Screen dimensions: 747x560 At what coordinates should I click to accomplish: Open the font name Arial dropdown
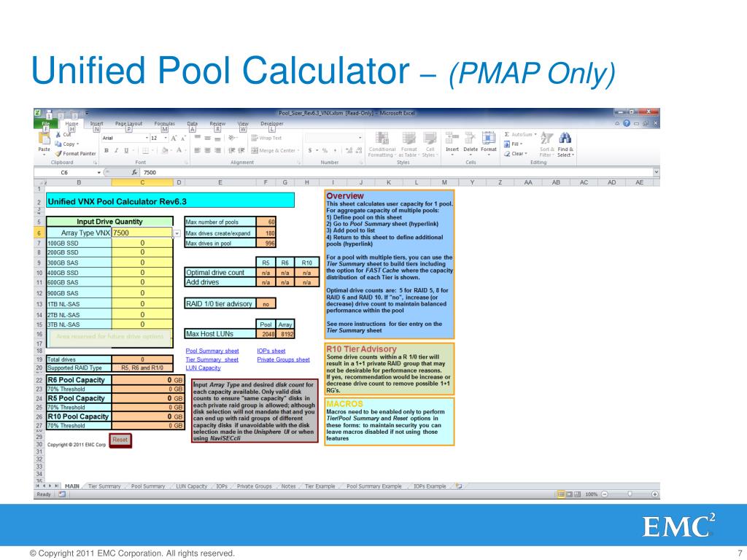coord(147,138)
